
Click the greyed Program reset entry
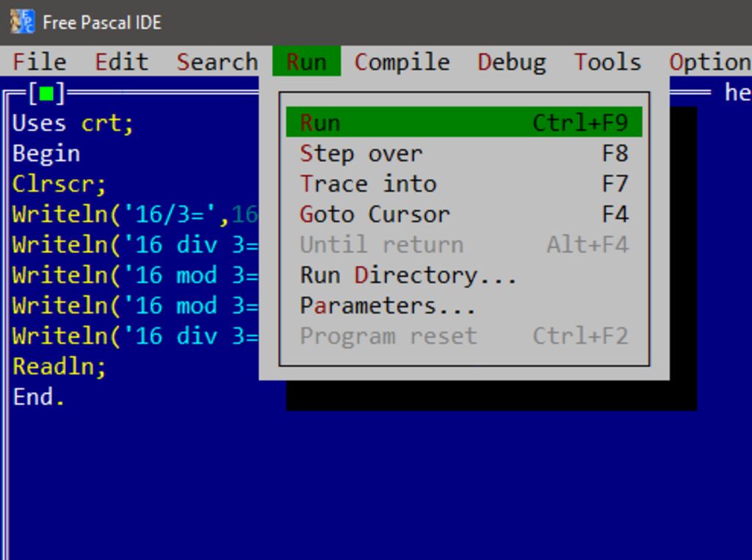(x=464, y=336)
